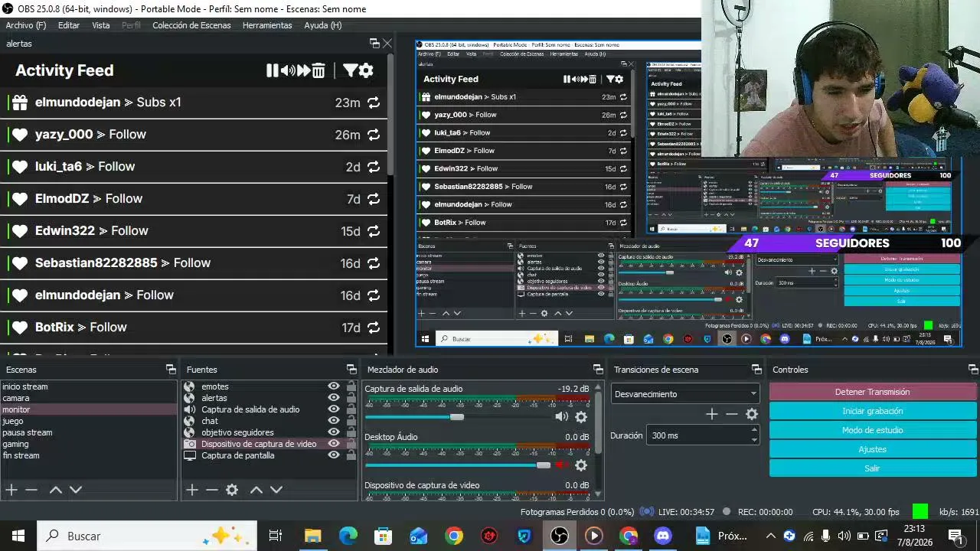Clear Activity Feed with the trash icon
This screenshot has height=551, width=980.
coord(318,70)
